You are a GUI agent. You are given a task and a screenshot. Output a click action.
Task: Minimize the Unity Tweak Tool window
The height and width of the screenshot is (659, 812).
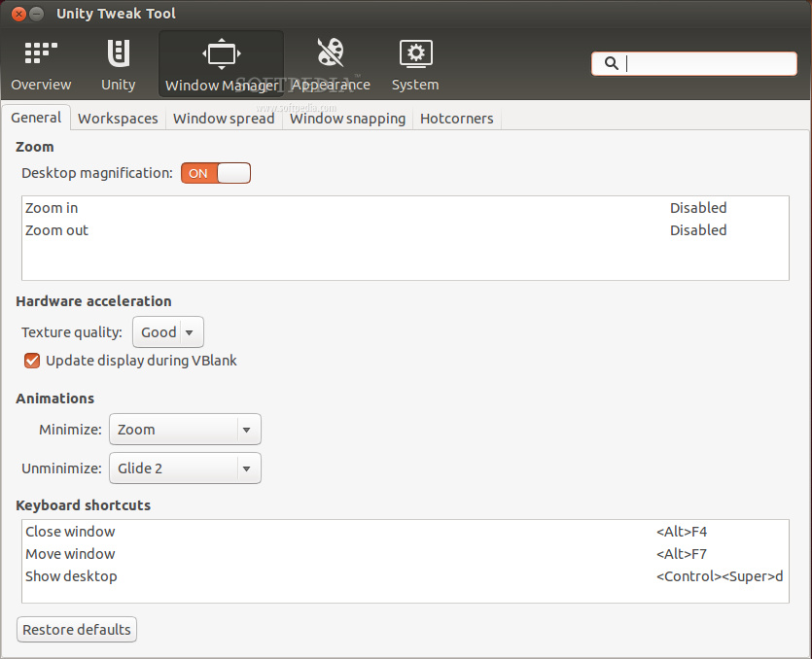click(x=36, y=14)
